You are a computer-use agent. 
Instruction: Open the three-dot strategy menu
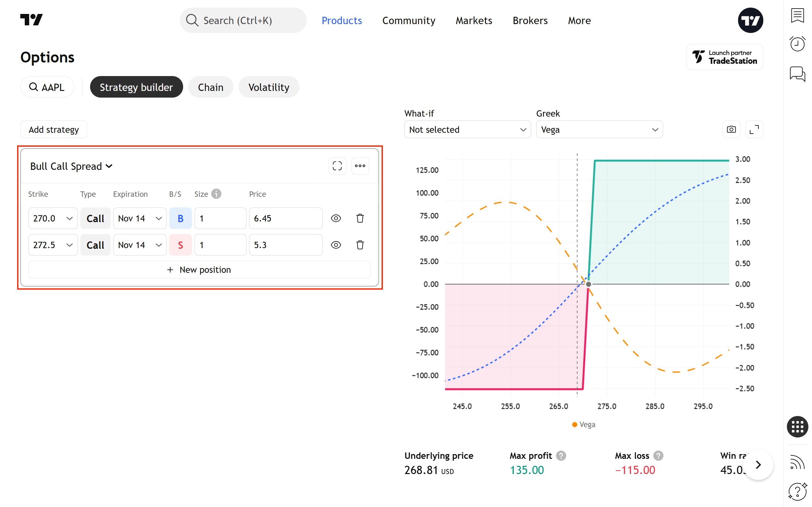360,166
